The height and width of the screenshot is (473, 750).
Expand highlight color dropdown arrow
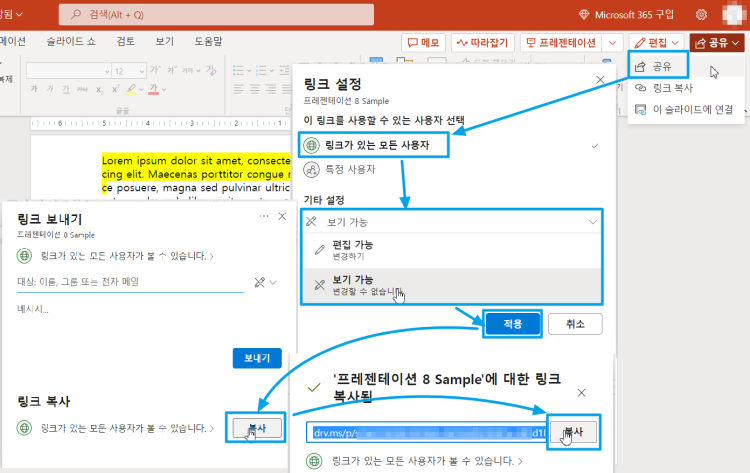pos(141,89)
